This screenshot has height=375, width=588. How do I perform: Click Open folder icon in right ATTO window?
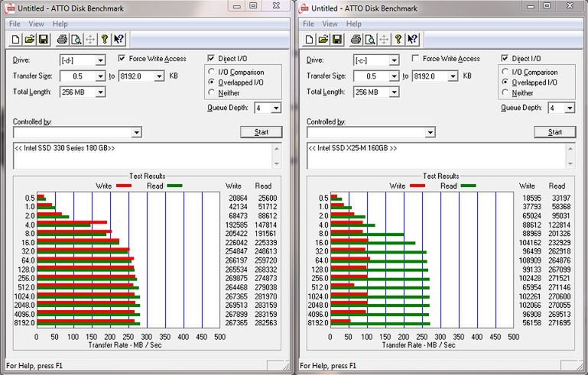click(x=323, y=40)
